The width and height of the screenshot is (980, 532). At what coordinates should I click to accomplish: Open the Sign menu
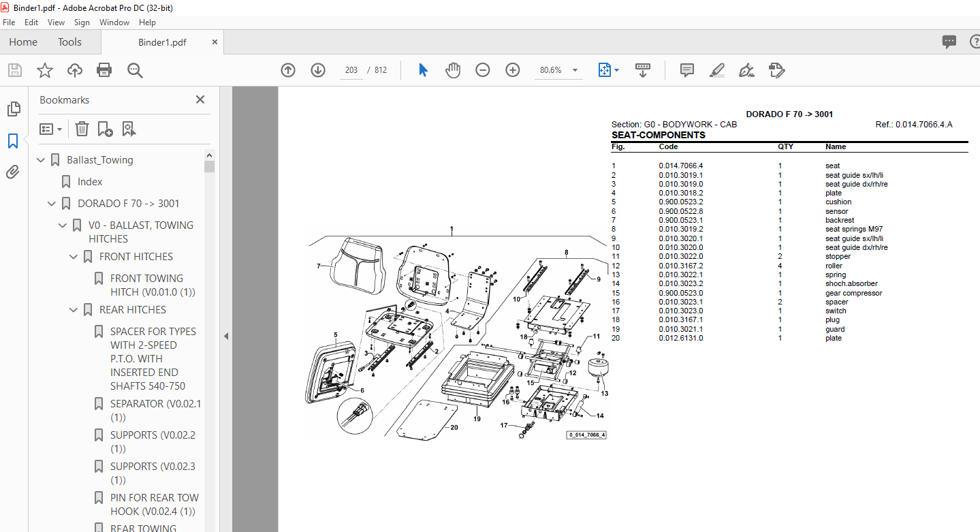point(82,22)
